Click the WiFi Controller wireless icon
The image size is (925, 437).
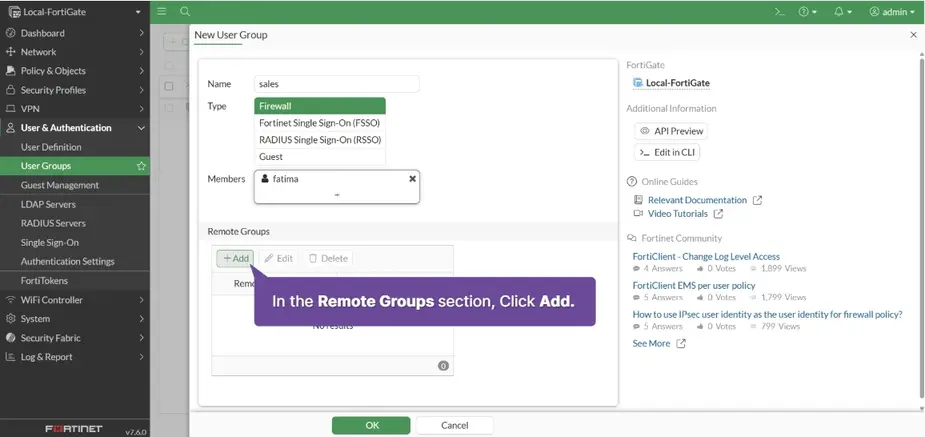coord(10,300)
